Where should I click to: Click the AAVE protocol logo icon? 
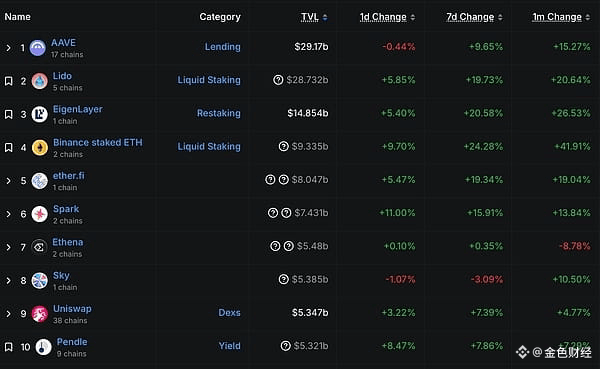pos(38,48)
